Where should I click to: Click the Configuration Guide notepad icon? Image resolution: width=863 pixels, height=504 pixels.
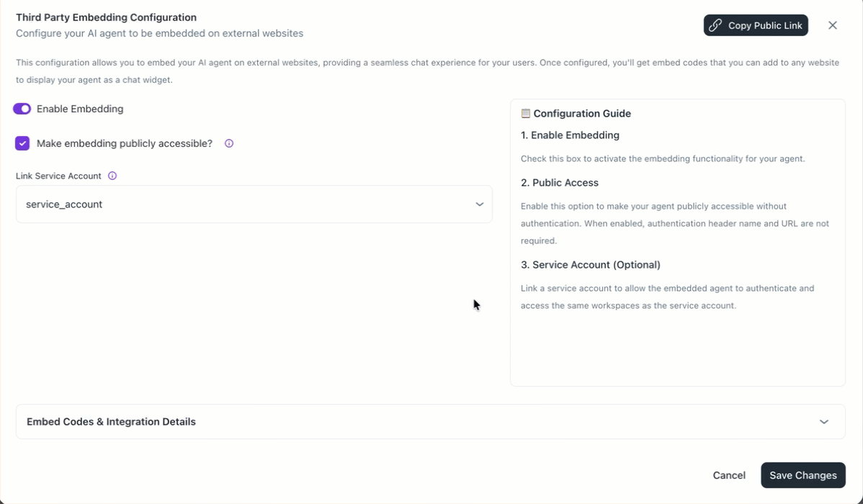point(525,113)
